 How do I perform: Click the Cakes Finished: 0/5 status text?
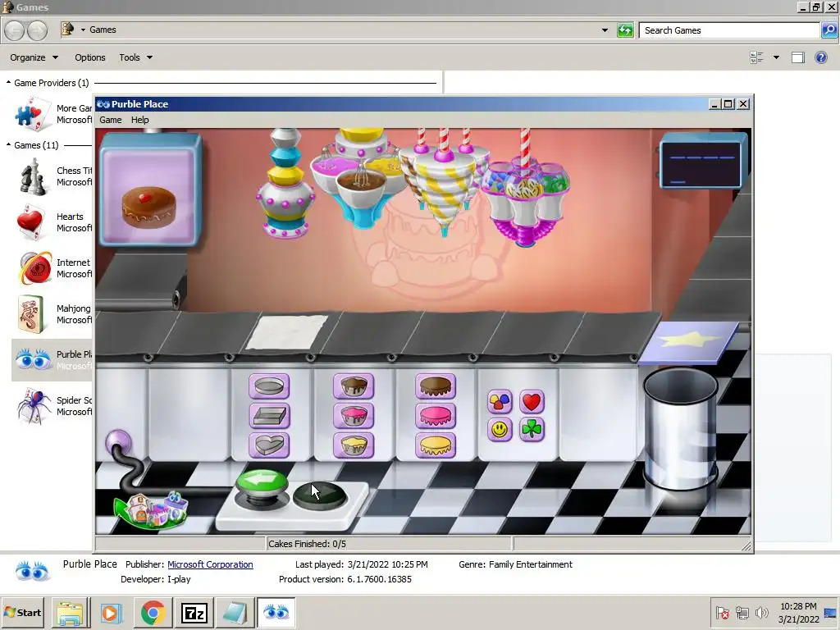point(307,544)
